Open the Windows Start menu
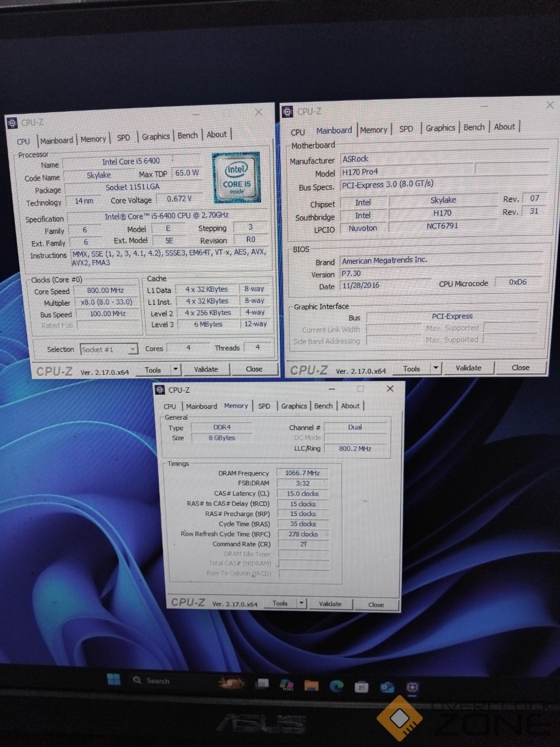This screenshot has height=747, width=560. pyautogui.click(x=113, y=680)
